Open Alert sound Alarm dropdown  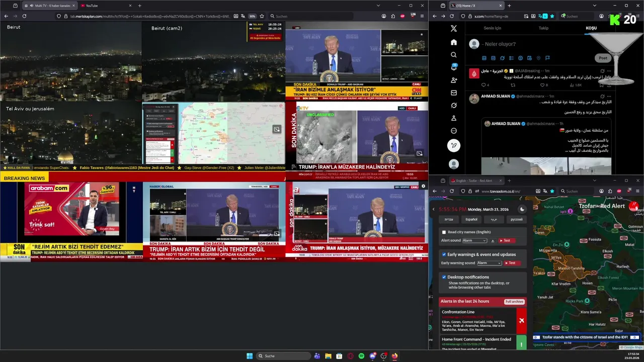coord(474,241)
